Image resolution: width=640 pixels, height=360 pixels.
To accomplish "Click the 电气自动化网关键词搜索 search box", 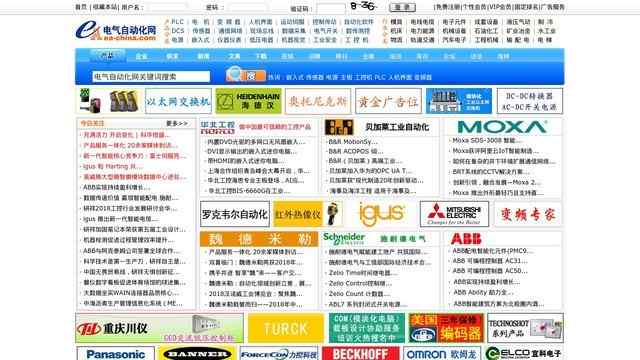I will 151,76.
